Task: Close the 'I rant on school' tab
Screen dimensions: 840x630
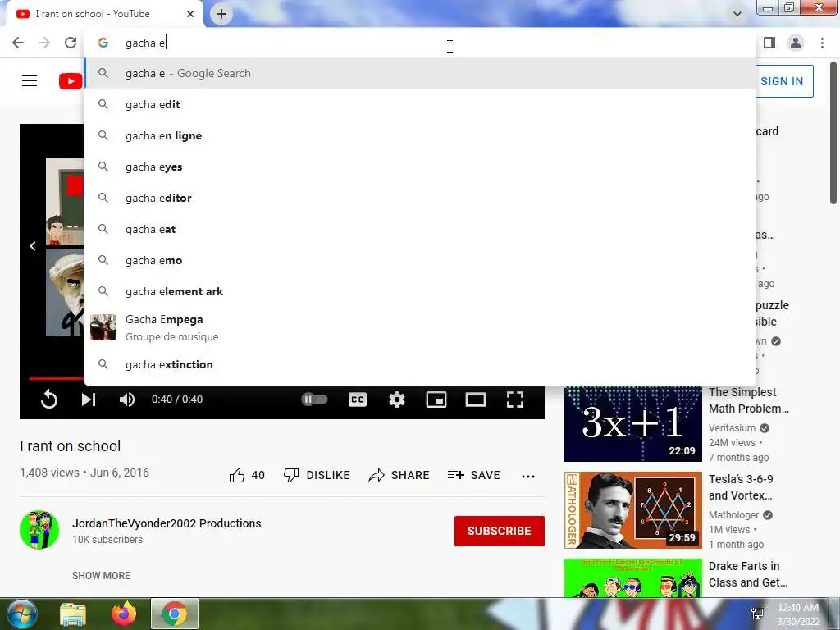Action: 190,14
